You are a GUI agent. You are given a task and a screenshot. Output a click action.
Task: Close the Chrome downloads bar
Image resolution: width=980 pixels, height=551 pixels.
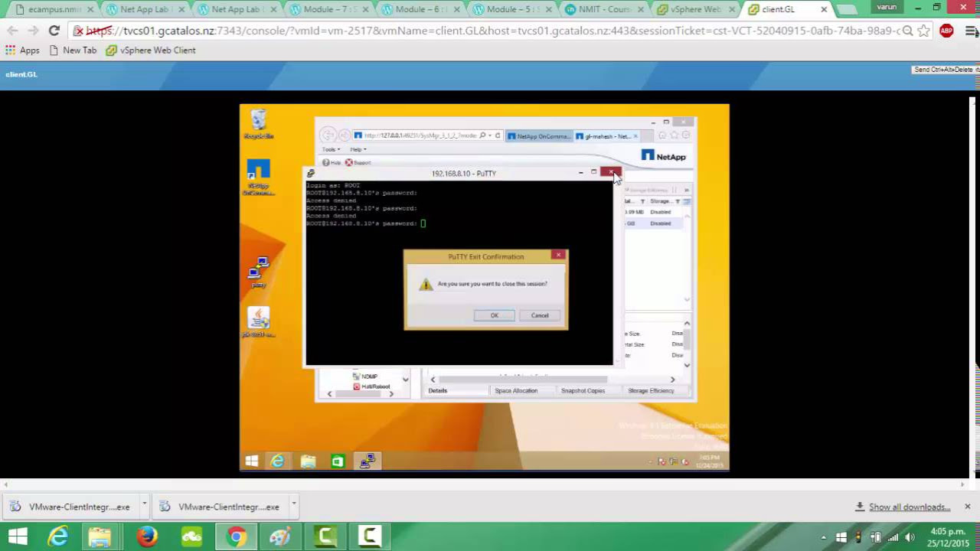tap(967, 507)
